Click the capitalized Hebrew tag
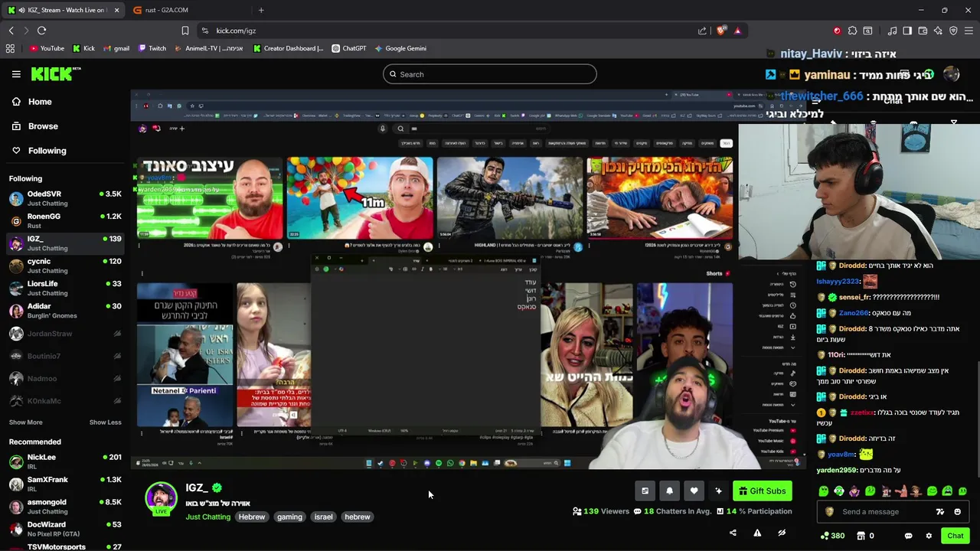The height and width of the screenshot is (551, 980). [x=252, y=517]
